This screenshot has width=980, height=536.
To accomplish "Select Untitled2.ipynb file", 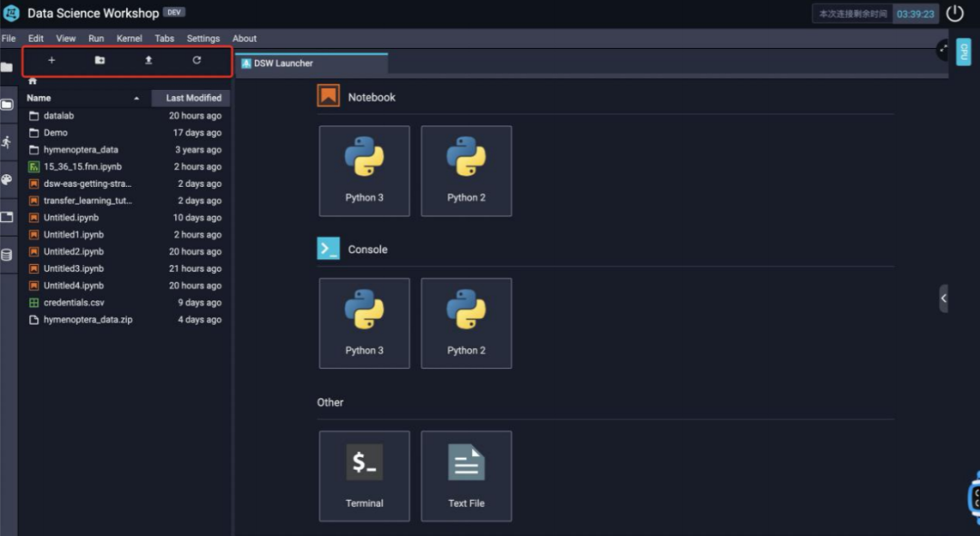I will click(x=125, y=251).
